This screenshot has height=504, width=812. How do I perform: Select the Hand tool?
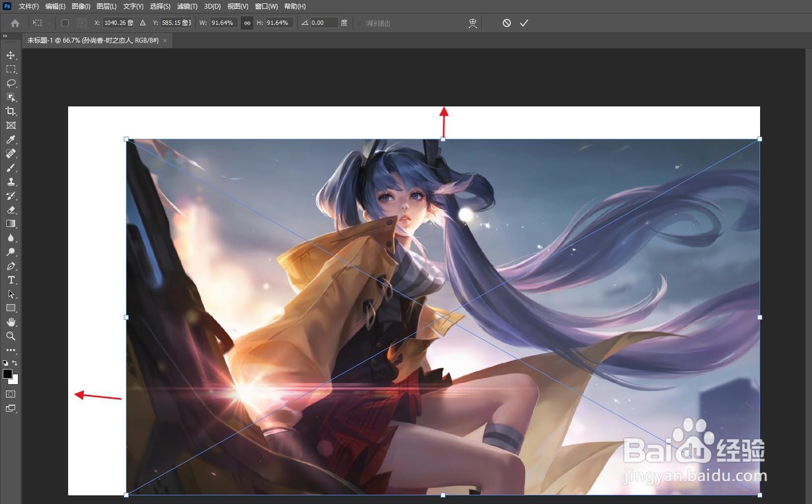[10, 322]
